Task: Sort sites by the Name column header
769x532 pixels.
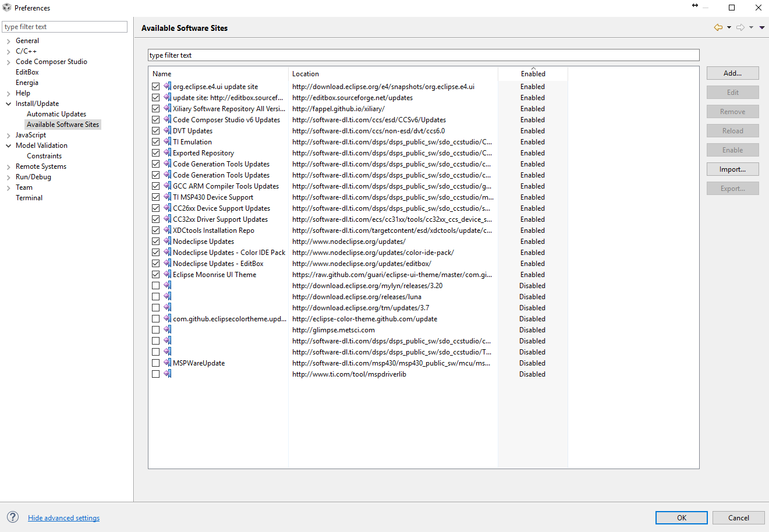Action: (x=218, y=74)
